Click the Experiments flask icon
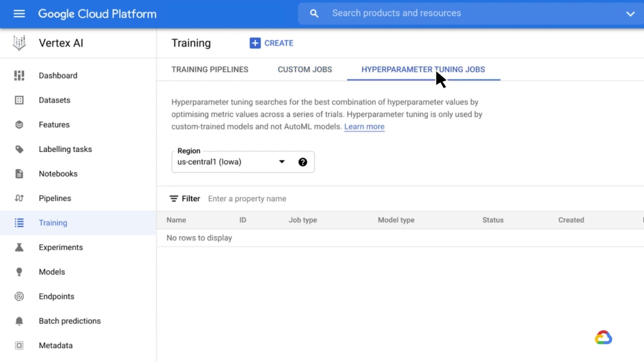This screenshot has height=362, width=644. [19, 247]
